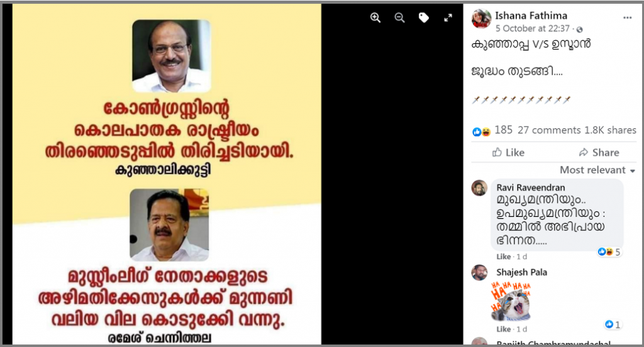Like Shajesh Pala's comment
Viewport: 644px width, 347px height.
point(504,329)
